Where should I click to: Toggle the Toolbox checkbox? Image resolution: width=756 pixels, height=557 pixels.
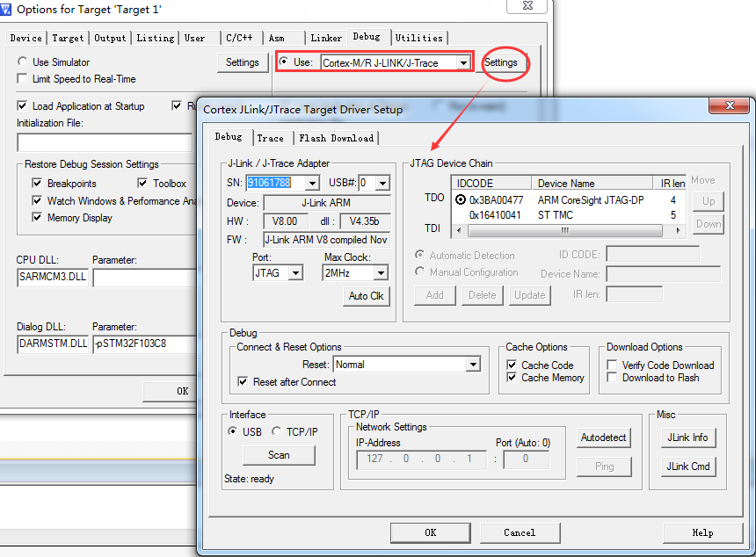(x=142, y=183)
